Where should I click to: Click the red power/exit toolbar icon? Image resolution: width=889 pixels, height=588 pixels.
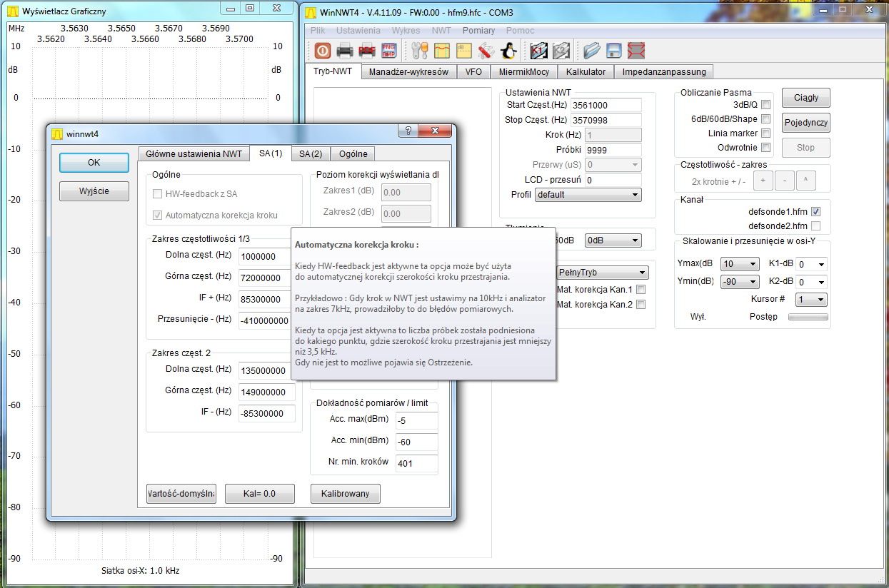click(322, 51)
